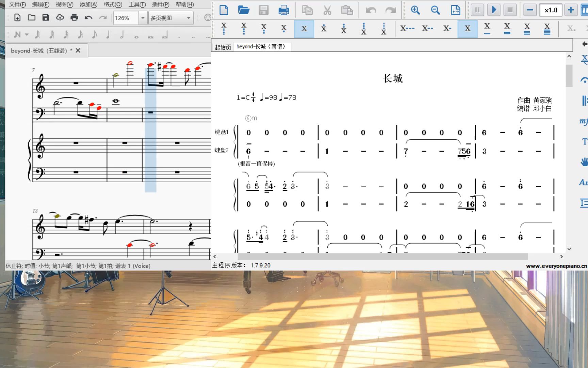Save the MuseScore score with floppy icon
Screen dimensions: 588x368
pos(46,18)
